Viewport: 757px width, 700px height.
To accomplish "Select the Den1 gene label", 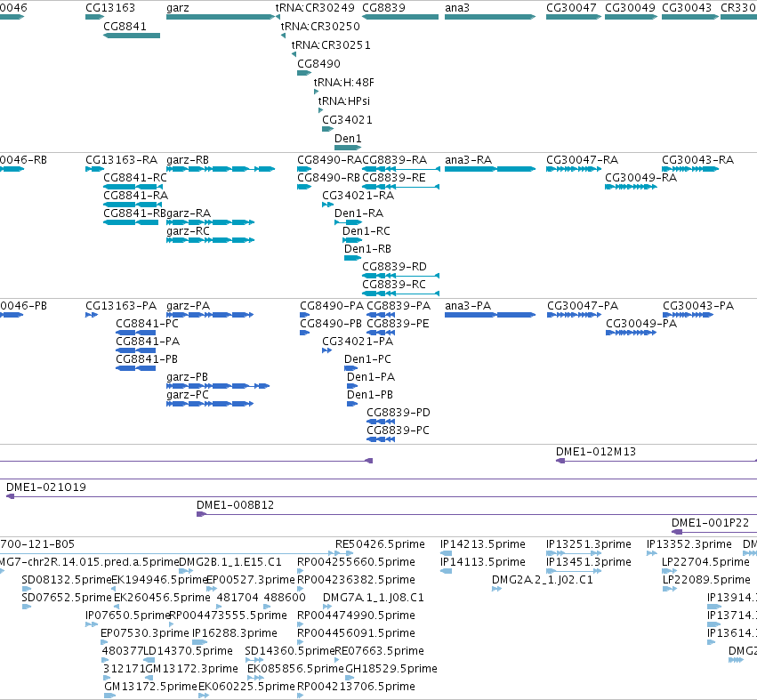I will [x=348, y=139].
